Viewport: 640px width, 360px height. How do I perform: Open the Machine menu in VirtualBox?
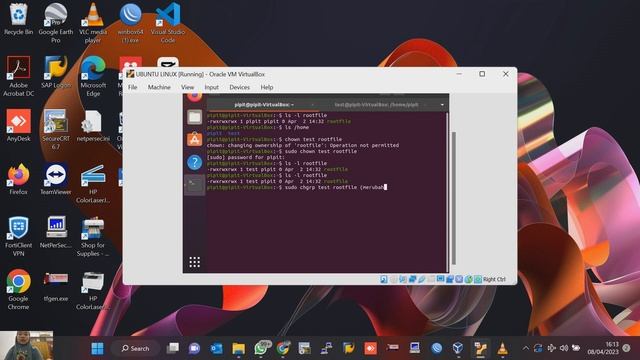pyautogui.click(x=159, y=87)
